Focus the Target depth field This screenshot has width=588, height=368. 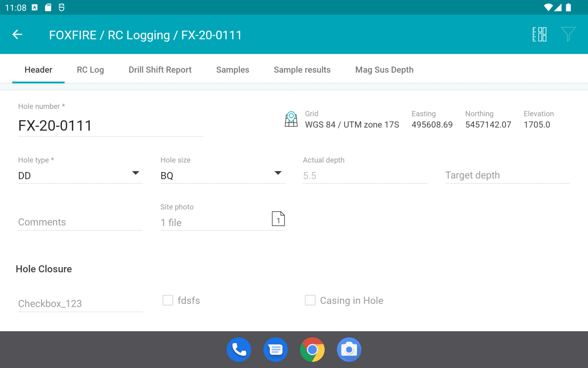pyautogui.click(x=507, y=175)
